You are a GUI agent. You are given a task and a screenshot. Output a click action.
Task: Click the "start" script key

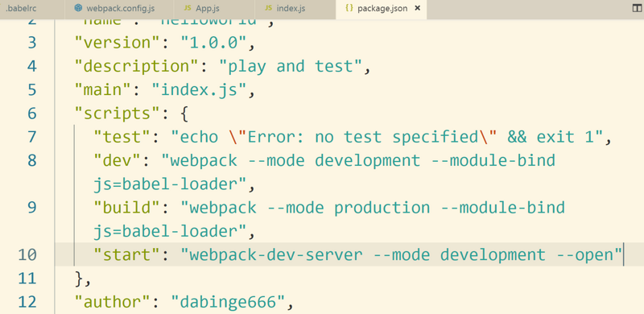(127, 254)
